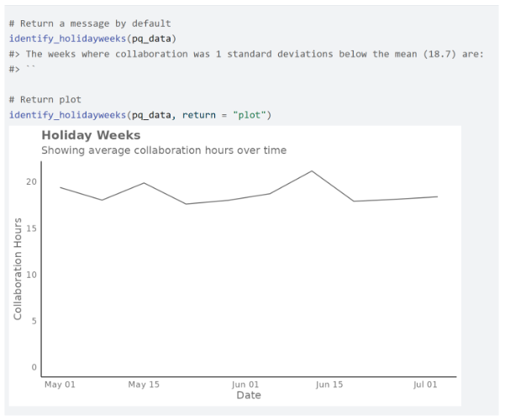The image size is (505, 420).
Task: Click the 'Holiday Weeks' plot title
Action: [91, 135]
